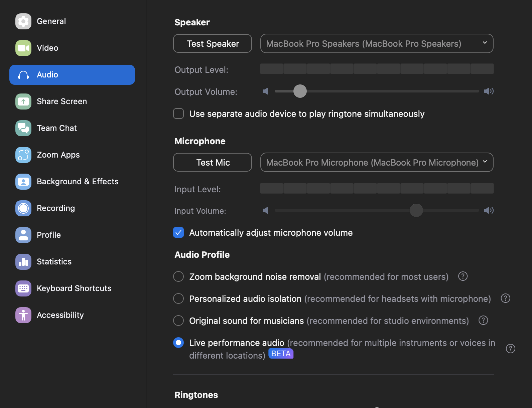Click help icon for Personalized audio isolation
532x408 pixels.
tap(506, 298)
